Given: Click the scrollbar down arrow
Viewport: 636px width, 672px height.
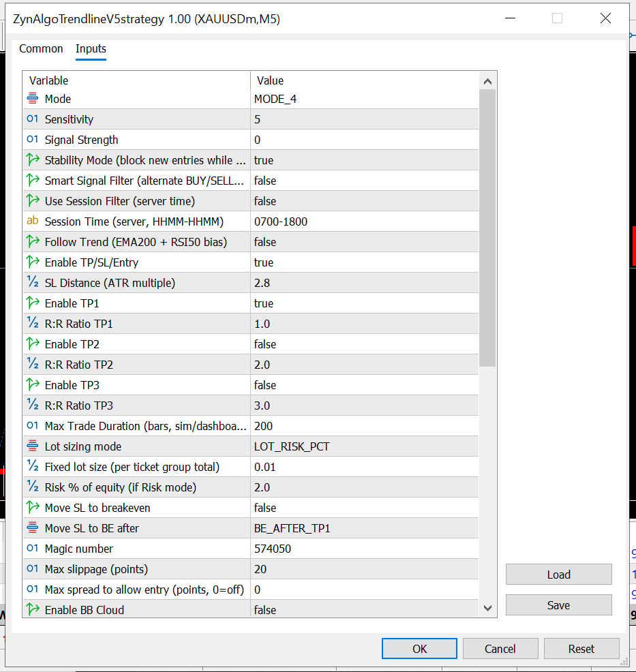Looking at the screenshot, I should click(487, 608).
